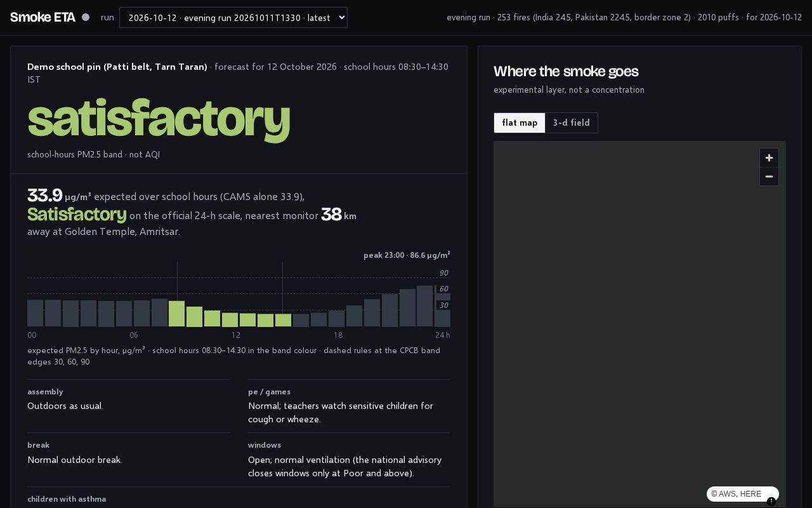Click 'school-hours PM2.5 band · not AQI' caption
The image size is (812, 508).
pyautogui.click(x=93, y=155)
